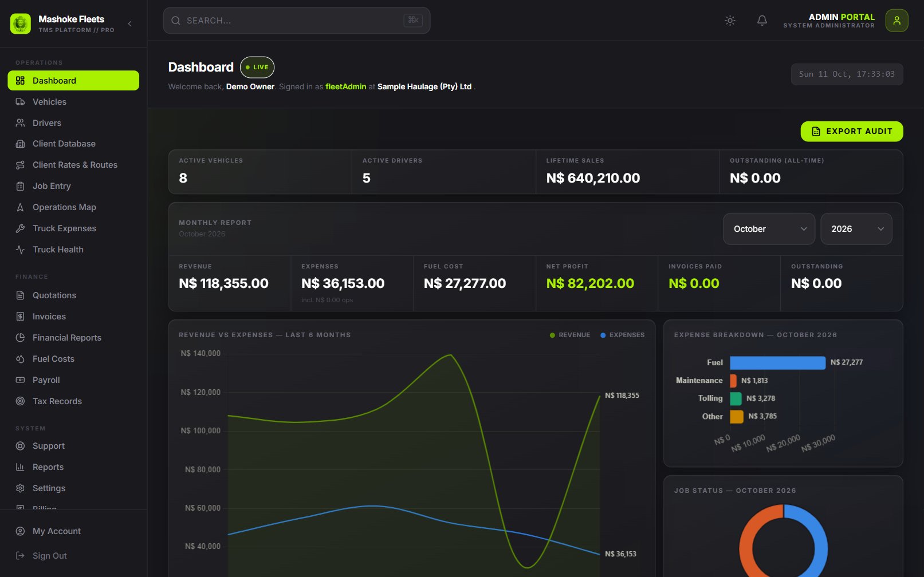
Task: Open My Account page
Action: (73, 531)
